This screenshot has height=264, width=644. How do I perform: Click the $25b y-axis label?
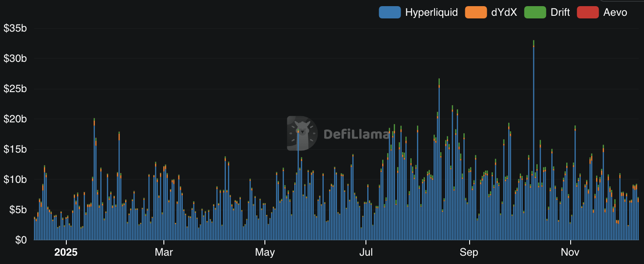(x=15, y=89)
